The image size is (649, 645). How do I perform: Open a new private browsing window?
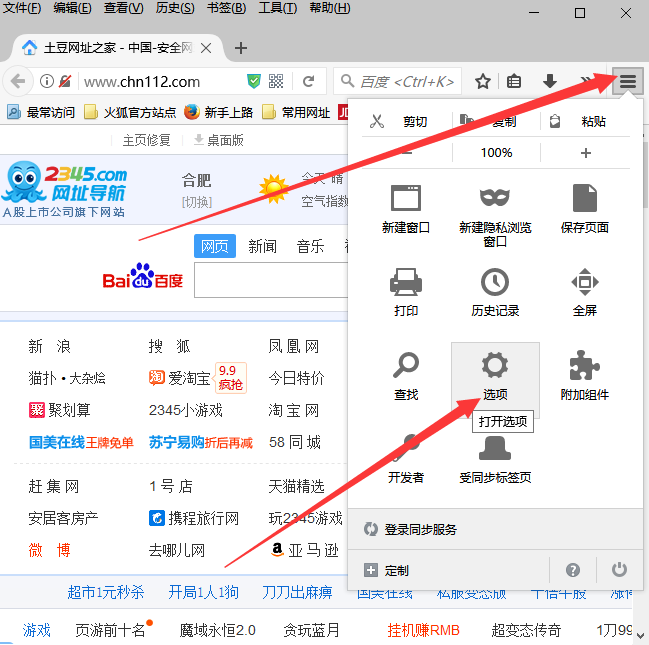(x=495, y=216)
